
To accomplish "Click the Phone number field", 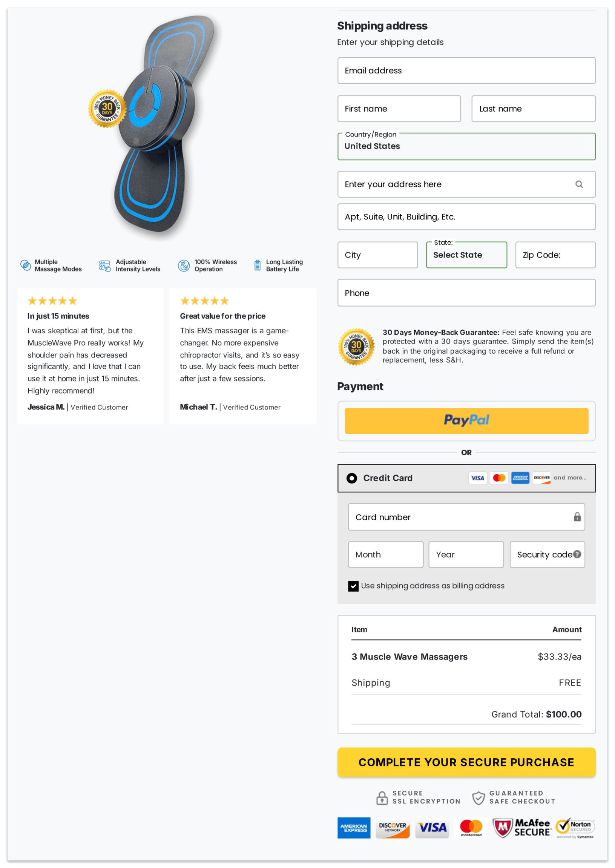I will pyautogui.click(x=466, y=293).
